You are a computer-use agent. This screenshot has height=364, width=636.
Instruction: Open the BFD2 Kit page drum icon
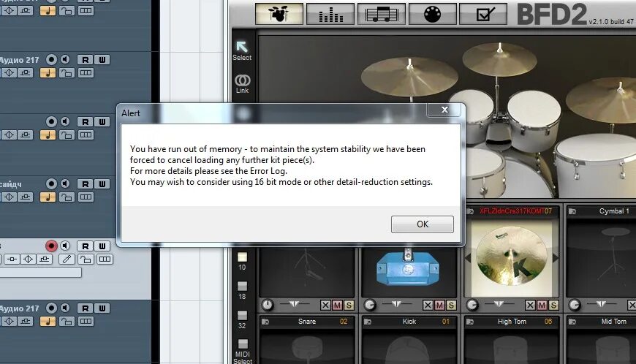(x=279, y=14)
